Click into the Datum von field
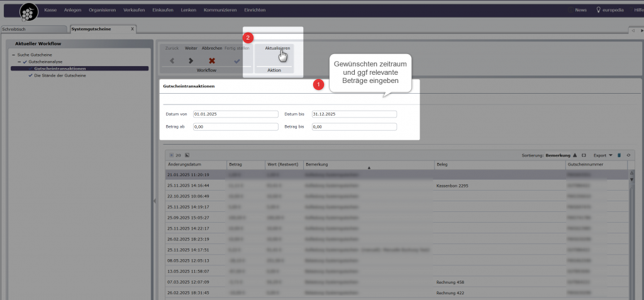 point(235,114)
